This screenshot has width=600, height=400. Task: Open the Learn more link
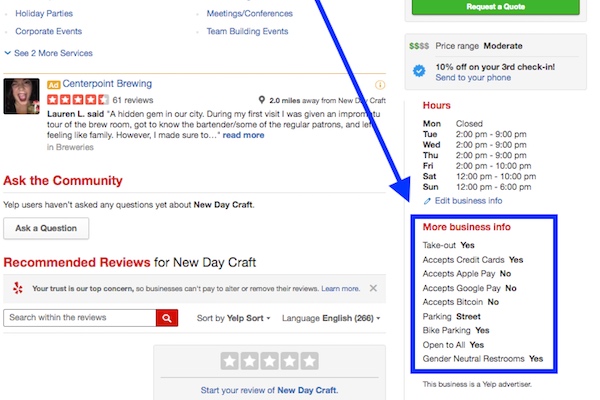coord(341,289)
